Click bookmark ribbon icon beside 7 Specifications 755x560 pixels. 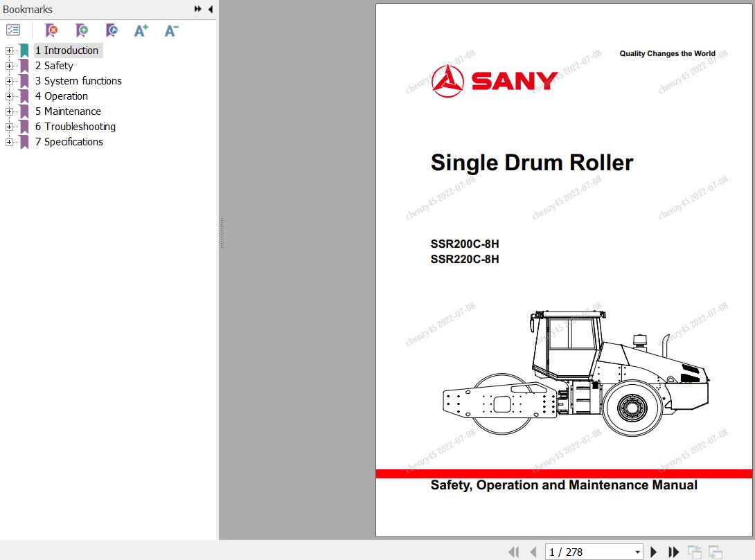[24, 142]
